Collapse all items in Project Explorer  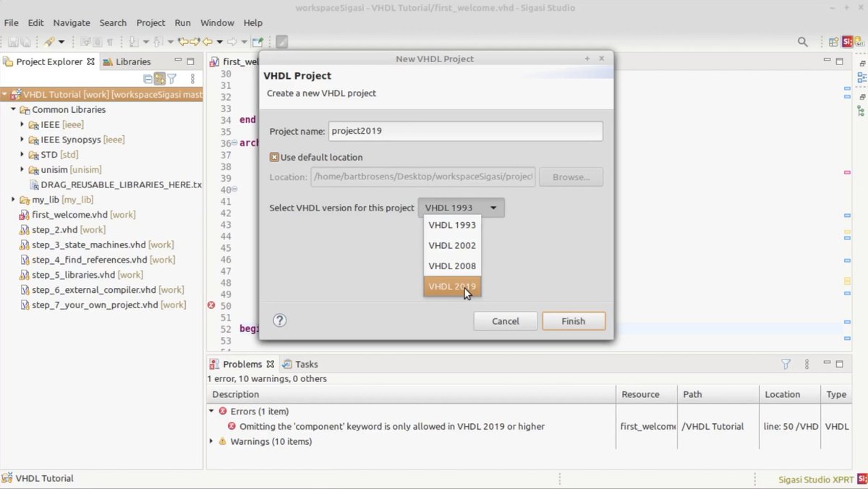point(148,78)
